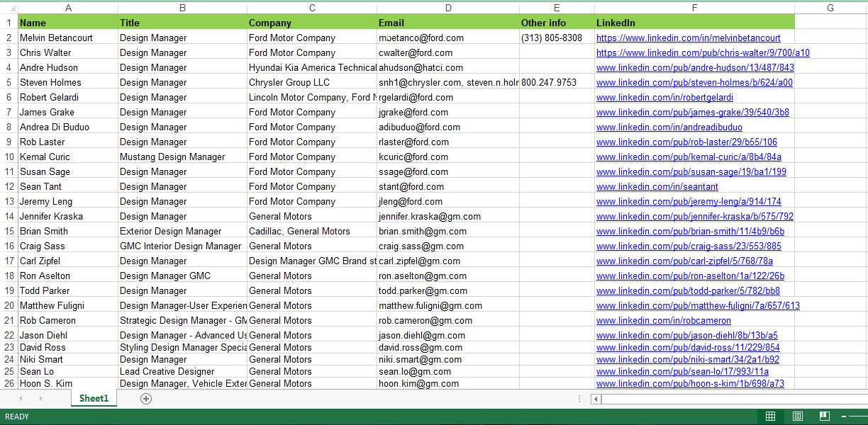Image resolution: width=868 pixels, height=425 pixels.
Task: Open Rob Laster's LinkedIn link
Action: (x=686, y=142)
